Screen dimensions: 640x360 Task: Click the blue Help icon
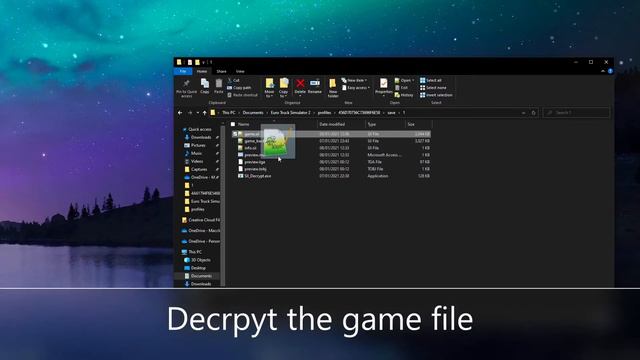[x=610, y=71]
